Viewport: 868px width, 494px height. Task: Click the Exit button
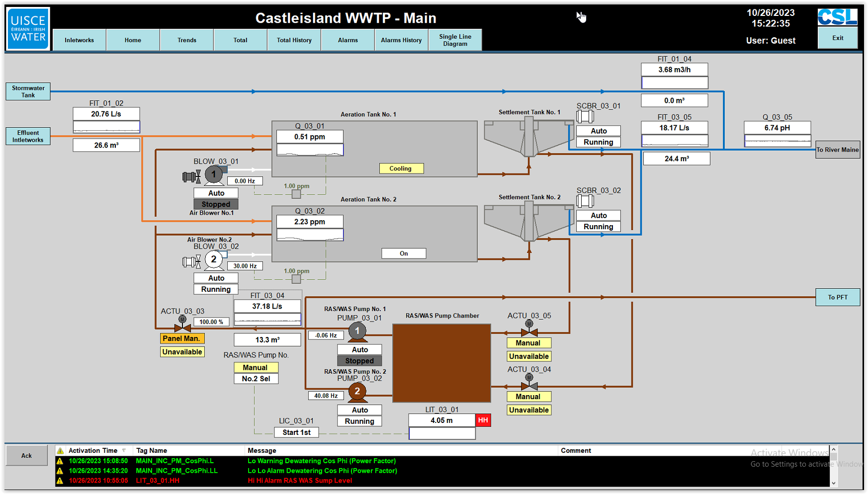838,38
